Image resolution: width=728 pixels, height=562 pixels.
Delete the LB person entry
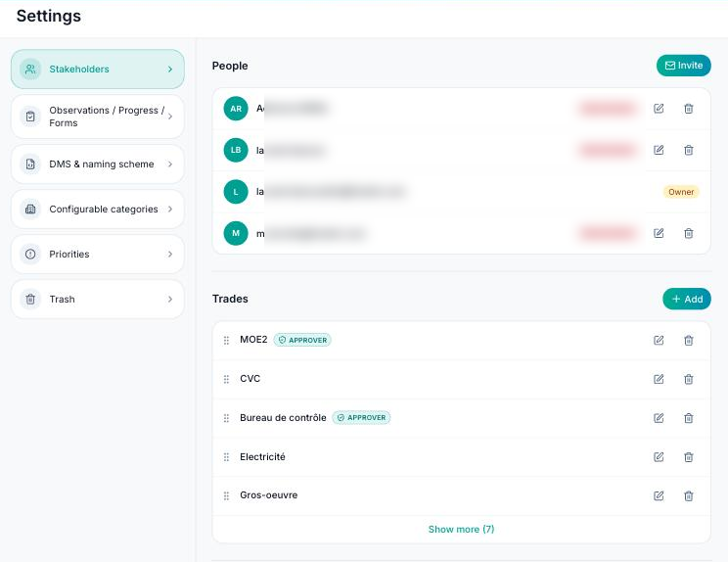coord(689,150)
